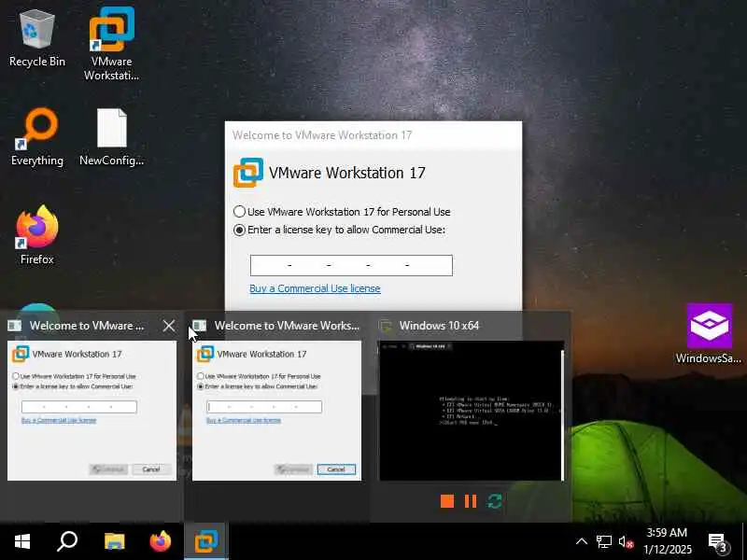Screen dimensions: 747x560
Task: Click Cancel in first Welcome preview thumbnail
Action: pos(150,469)
